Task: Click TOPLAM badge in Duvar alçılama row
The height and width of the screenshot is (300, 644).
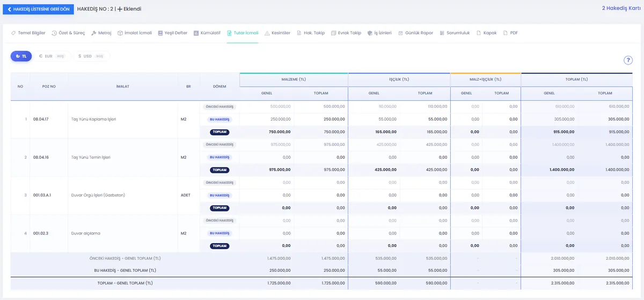Action: [219, 246]
